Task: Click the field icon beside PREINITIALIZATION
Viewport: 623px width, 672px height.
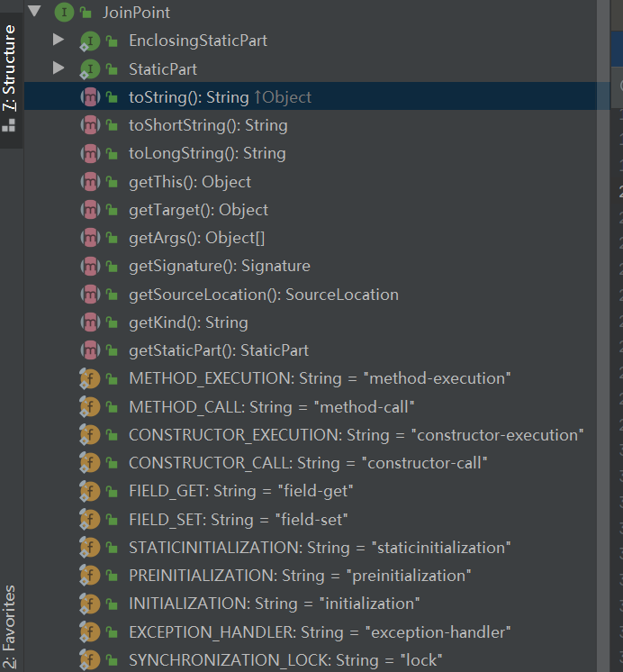Action: [x=90, y=576]
